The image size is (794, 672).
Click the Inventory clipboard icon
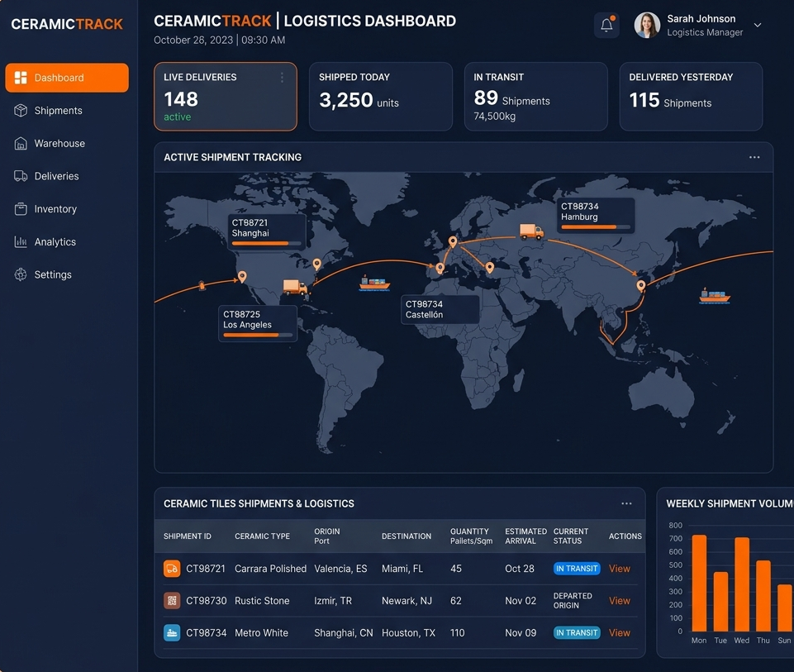click(21, 209)
